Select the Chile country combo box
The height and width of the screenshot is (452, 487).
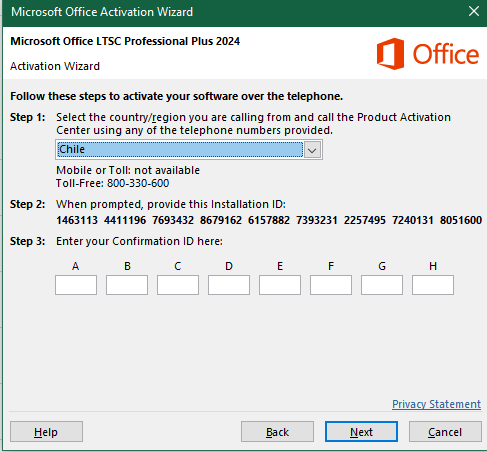[x=189, y=150]
